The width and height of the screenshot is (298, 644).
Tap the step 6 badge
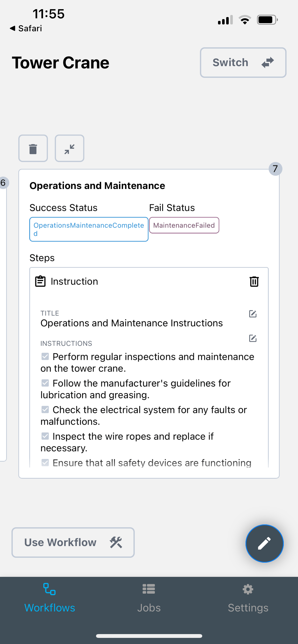tap(4, 183)
